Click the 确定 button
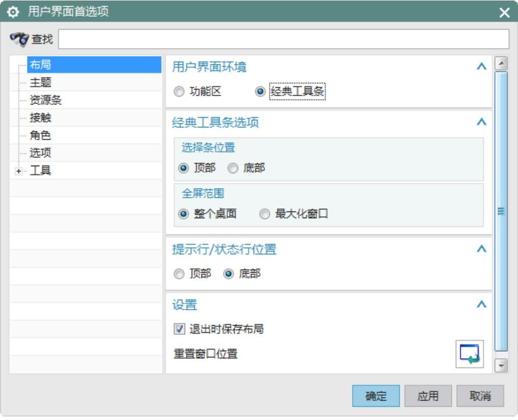The width and height of the screenshot is (518, 420). tap(376, 396)
